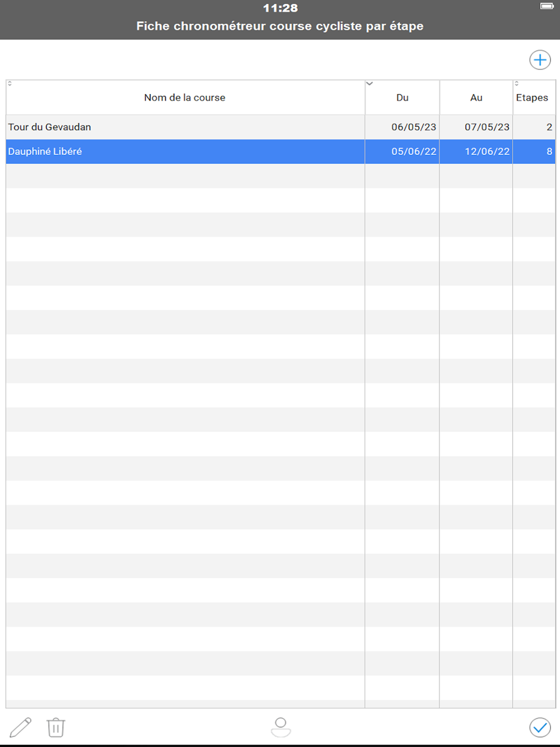Click the stage count 8 for Dauphiné Libéré

549,151
